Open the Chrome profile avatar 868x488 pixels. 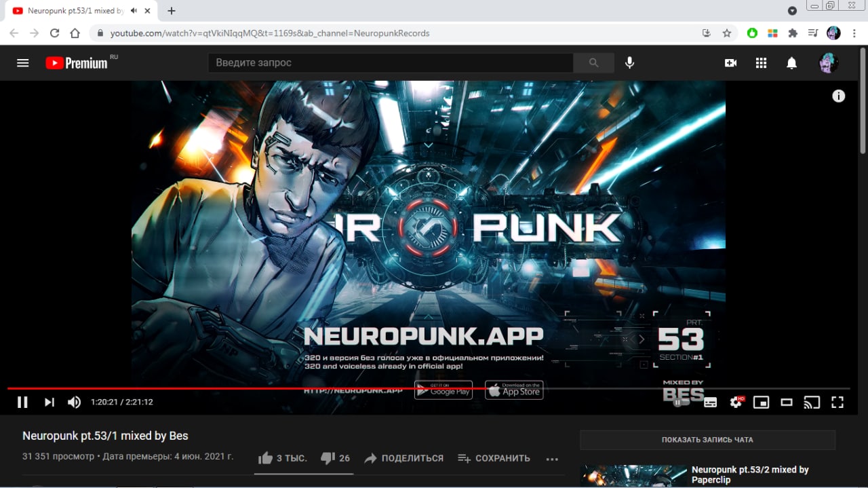tap(833, 33)
